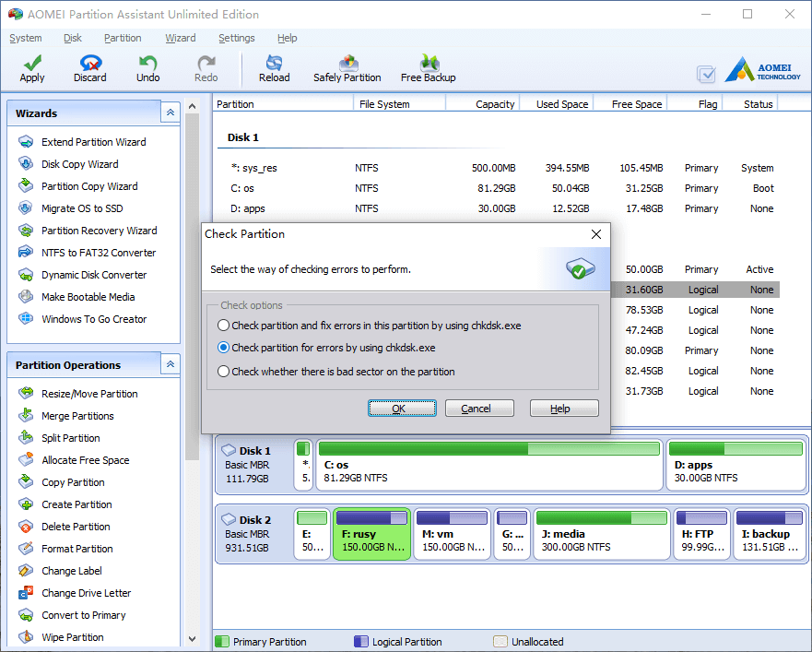Launch Partition Copy Wizard
Screen dimensions: 812x652
click(x=89, y=186)
